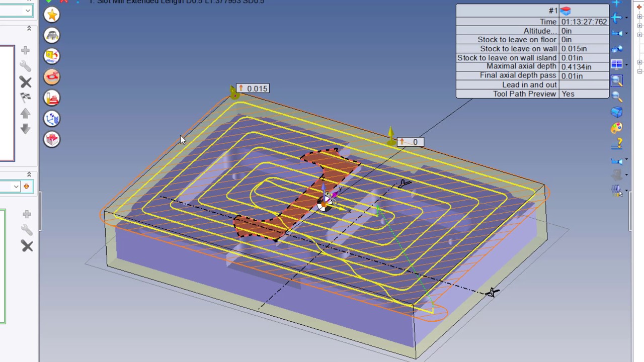644x362 pixels.
Task: Open the blue axis links round icon
Action: point(52,118)
